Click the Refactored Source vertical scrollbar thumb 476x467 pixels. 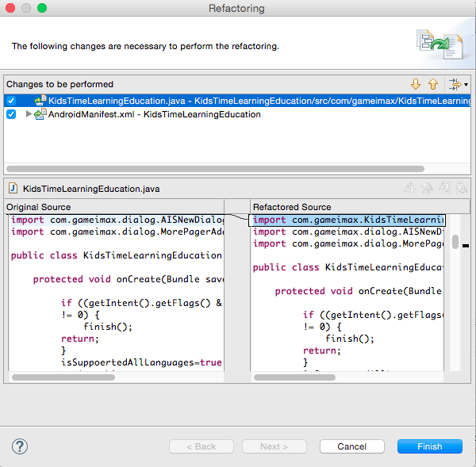[455, 242]
